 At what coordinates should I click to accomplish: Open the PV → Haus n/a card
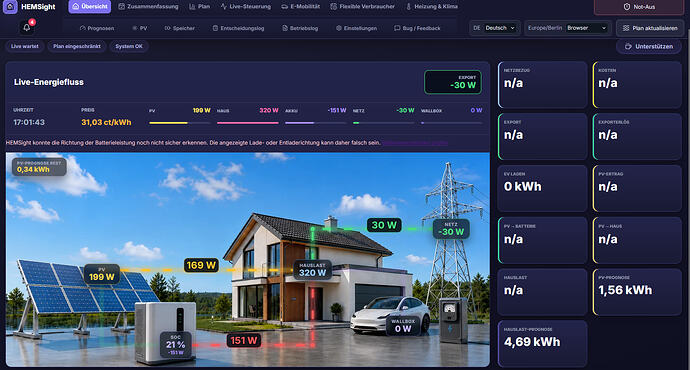tap(637, 240)
